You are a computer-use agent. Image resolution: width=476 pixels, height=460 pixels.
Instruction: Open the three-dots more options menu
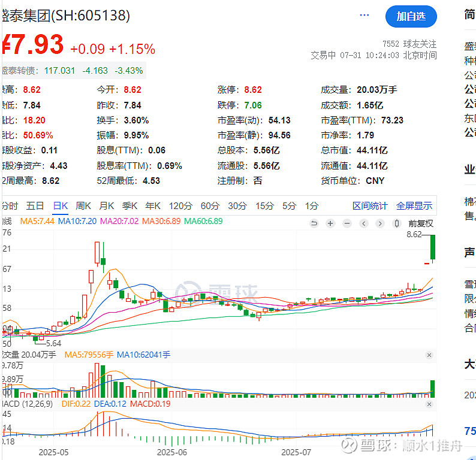[x=364, y=15]
